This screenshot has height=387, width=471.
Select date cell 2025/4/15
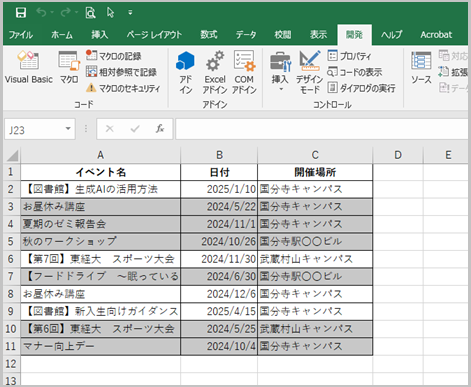[219, 311]
